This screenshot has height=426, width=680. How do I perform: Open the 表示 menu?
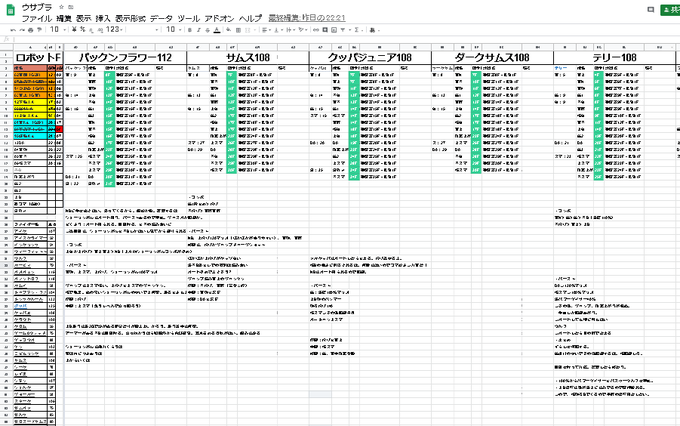pos(83,18)
